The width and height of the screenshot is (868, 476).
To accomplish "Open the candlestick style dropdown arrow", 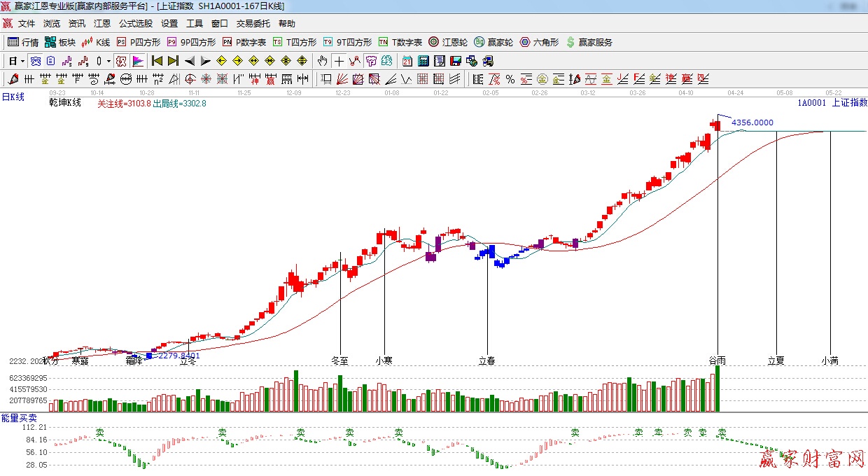I will tap(108, 61).
